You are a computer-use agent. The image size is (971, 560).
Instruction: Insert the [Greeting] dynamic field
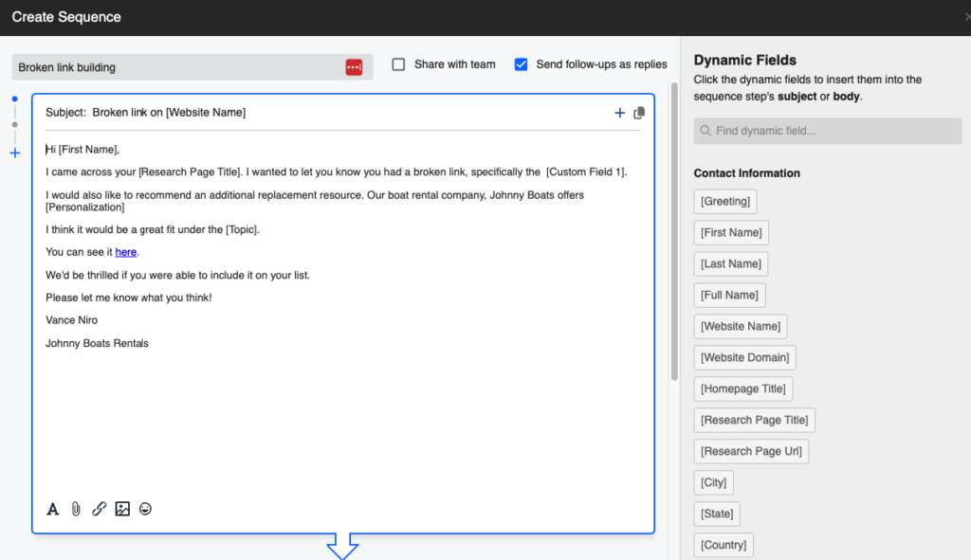click(724, 201)
